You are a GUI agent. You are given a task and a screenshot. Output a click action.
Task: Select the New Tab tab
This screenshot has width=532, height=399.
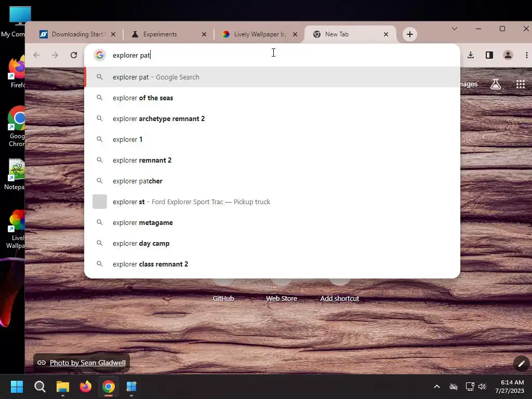click(351, 34)
